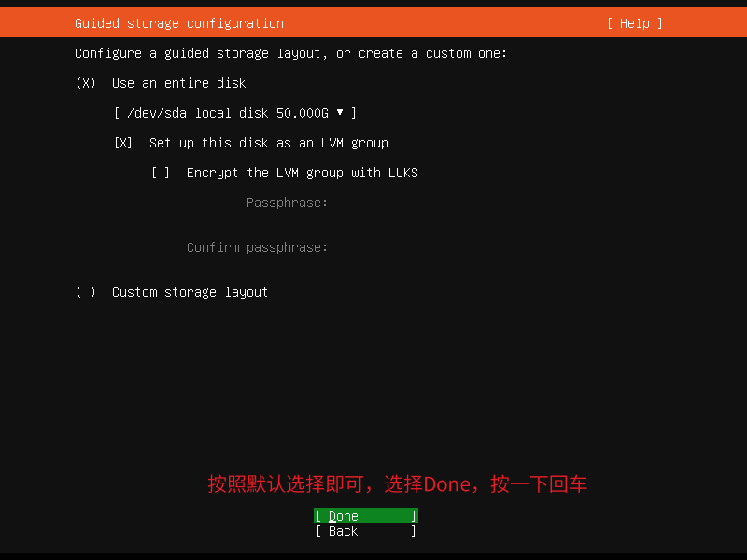Select the Custom storage layout radio marker

(86, 292)
